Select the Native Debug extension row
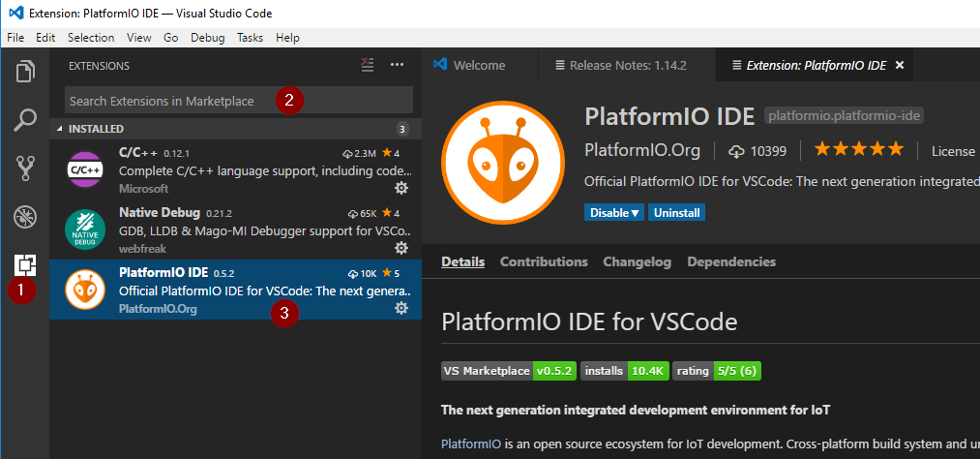 (x=236, y=229)
